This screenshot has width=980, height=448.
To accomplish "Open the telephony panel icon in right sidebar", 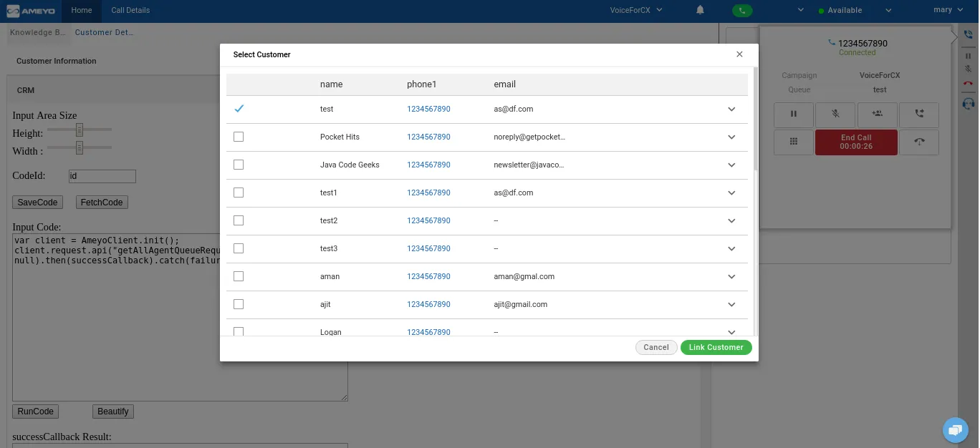I will point(969,34).
